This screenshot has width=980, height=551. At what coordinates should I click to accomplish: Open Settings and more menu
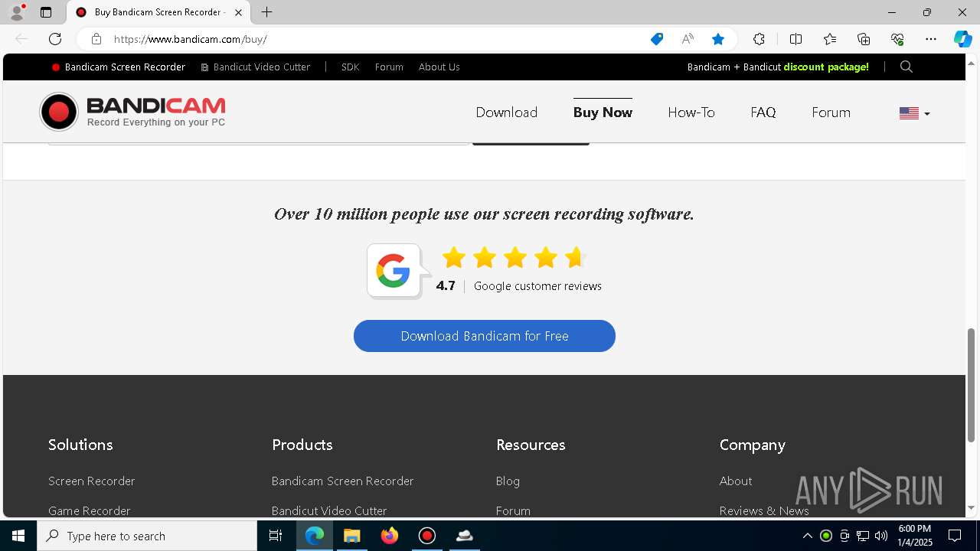coord(931,39)
